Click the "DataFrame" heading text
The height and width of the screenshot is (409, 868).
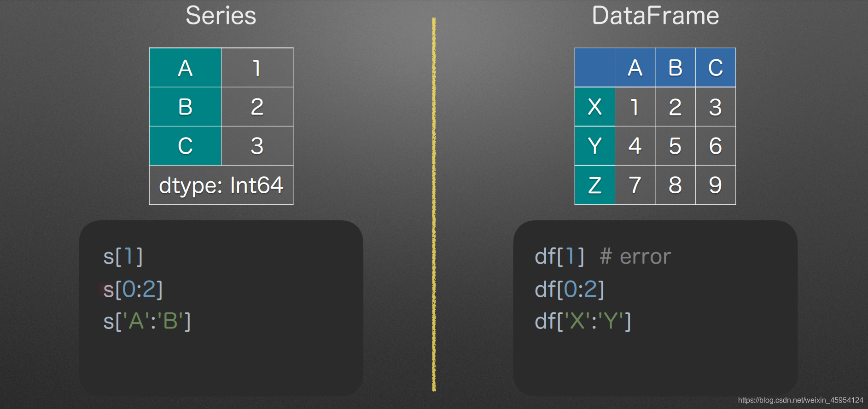[655, 16]
